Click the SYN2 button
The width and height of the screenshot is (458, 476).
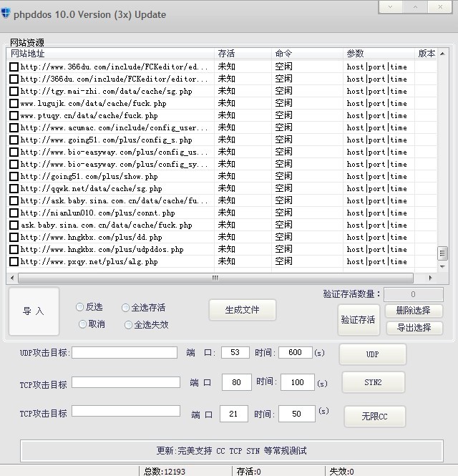coord(374,382)
